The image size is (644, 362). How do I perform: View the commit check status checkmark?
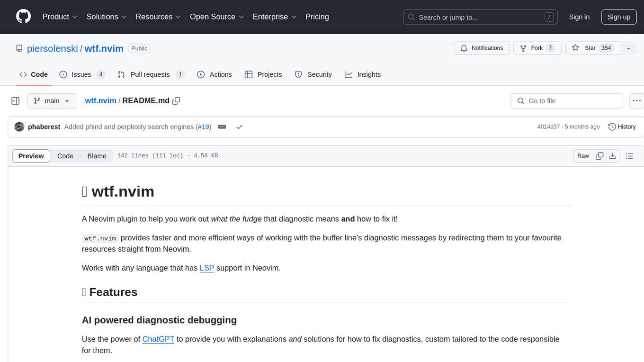(x=240, y=127)
